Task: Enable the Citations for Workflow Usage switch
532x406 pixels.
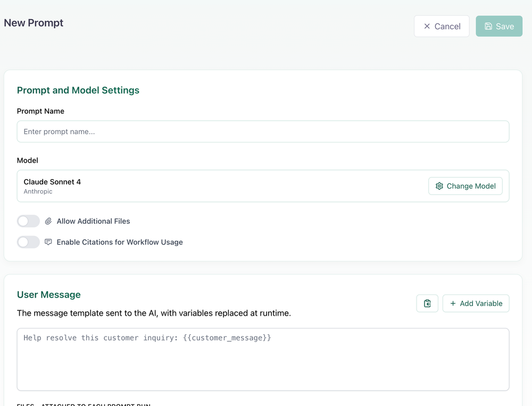Action: tap(28, 242)
